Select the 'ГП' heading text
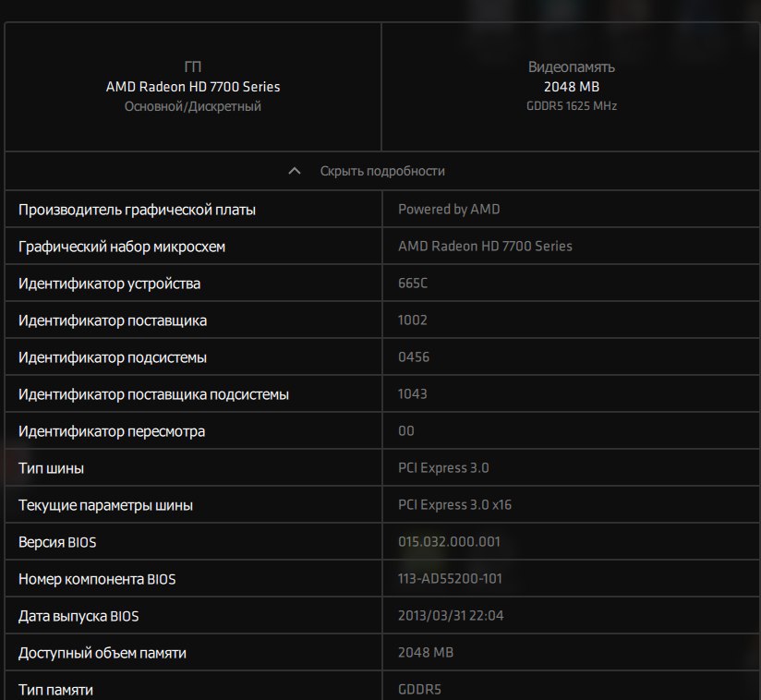This screenshot has width=761, height=700. click(x=193, y=66)
